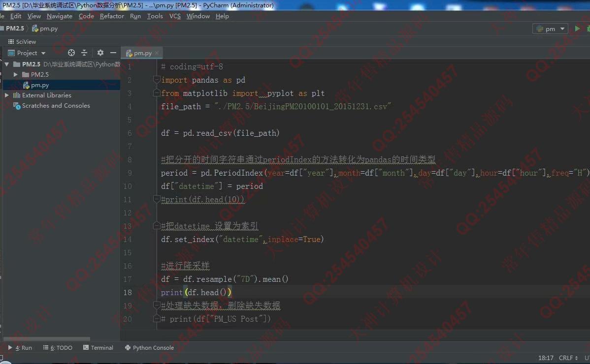Screen dimensions: 590x364
Task: Close the pm.py editor tab
Action: tap(157, 53)
